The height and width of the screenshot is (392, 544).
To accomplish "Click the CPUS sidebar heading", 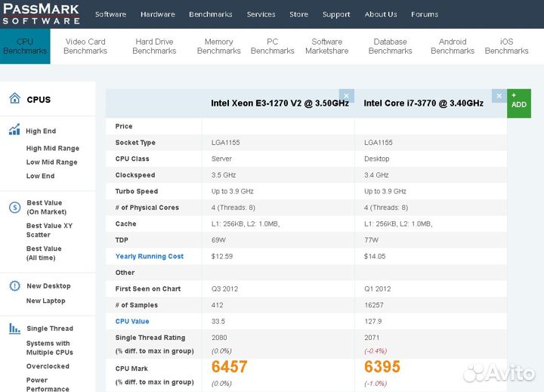I will coord(39,100).
